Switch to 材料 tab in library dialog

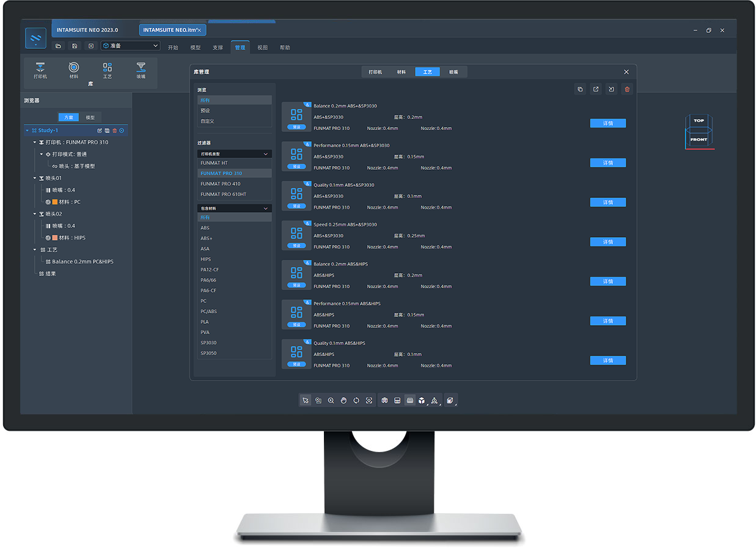402,72
